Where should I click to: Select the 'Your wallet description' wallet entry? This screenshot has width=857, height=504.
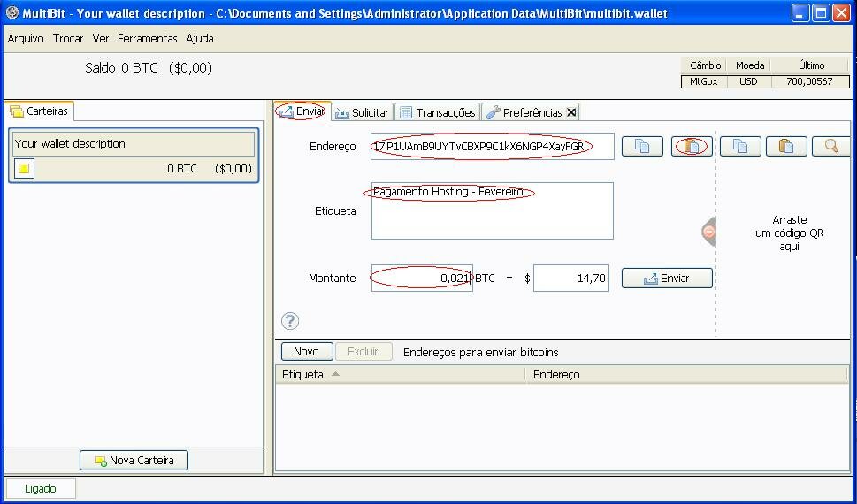(134, 156)
